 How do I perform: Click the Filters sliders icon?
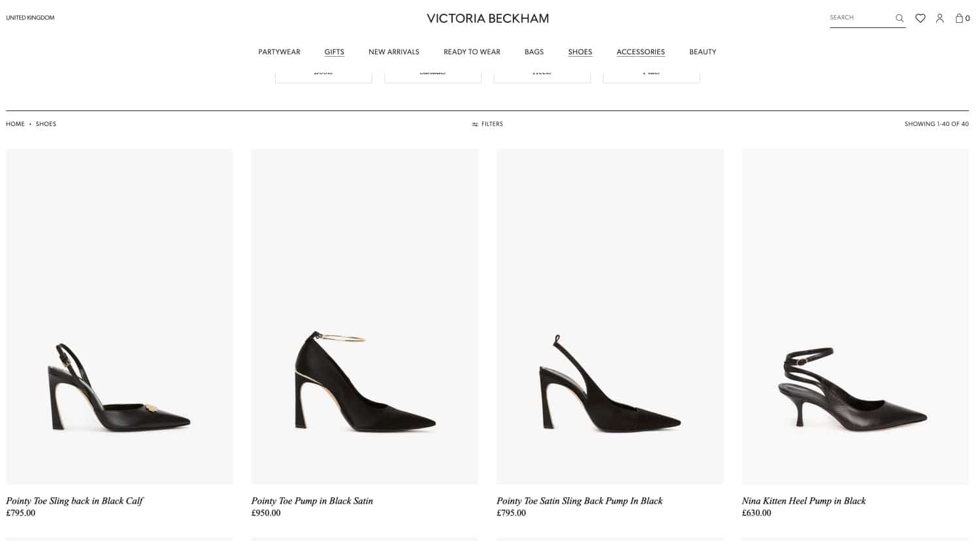coord(475,124)
